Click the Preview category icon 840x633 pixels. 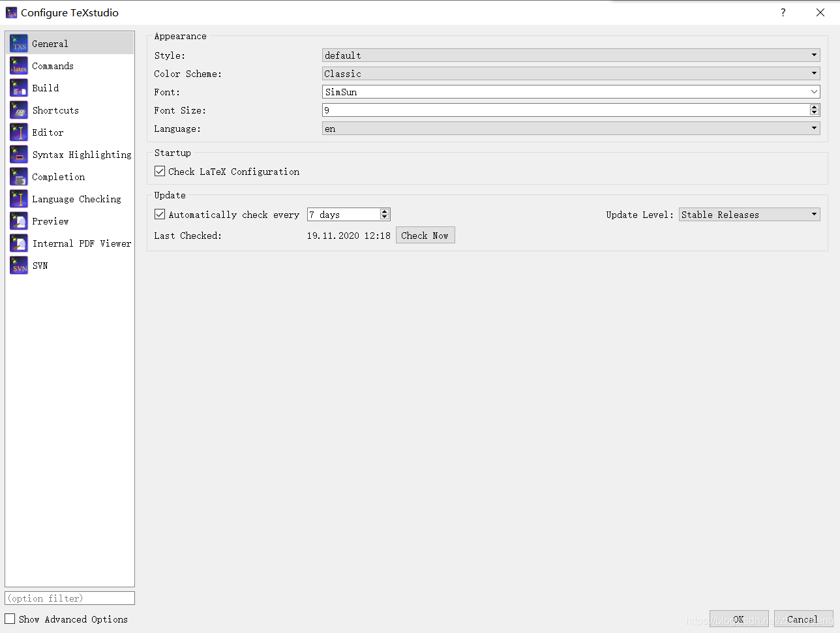coord(19,221)
